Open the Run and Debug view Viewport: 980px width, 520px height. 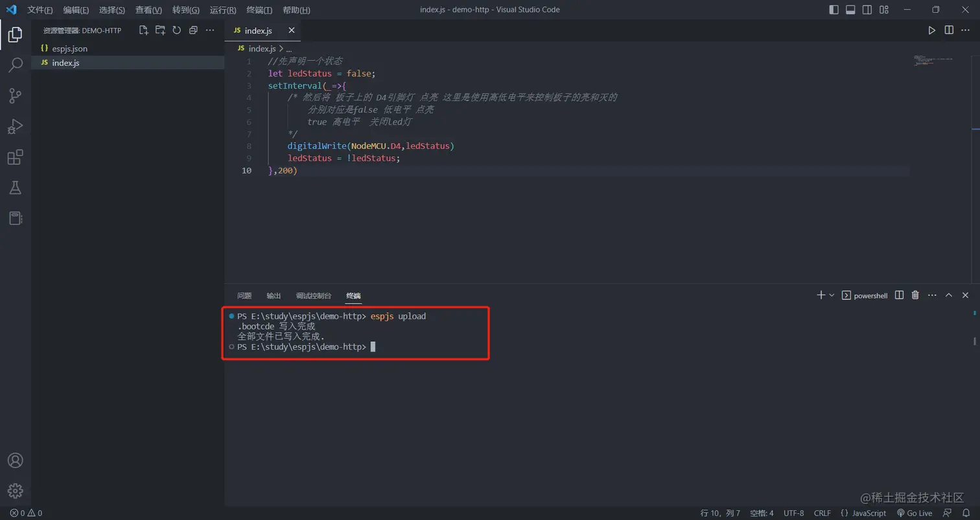15,126
